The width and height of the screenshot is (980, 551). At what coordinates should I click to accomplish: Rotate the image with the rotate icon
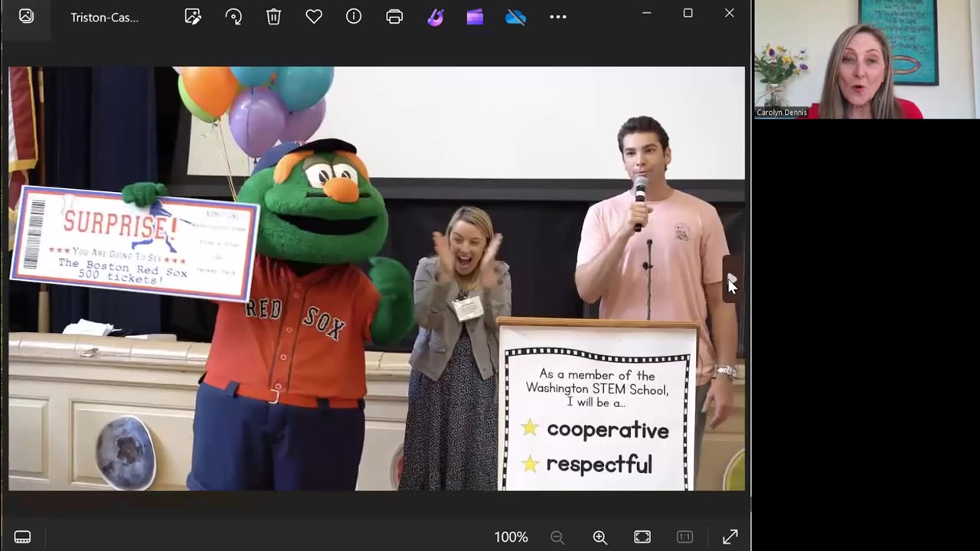pyautogui.click(x=234, y=16)
